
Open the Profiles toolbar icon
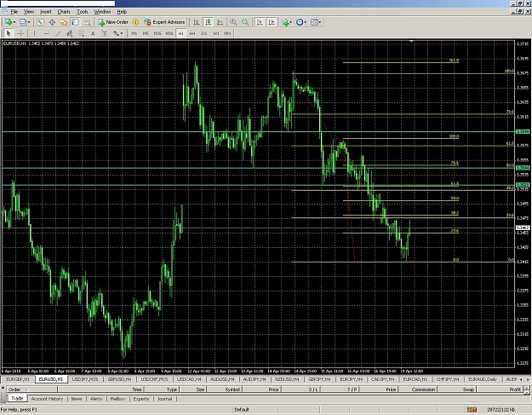[x=23, y=22]
